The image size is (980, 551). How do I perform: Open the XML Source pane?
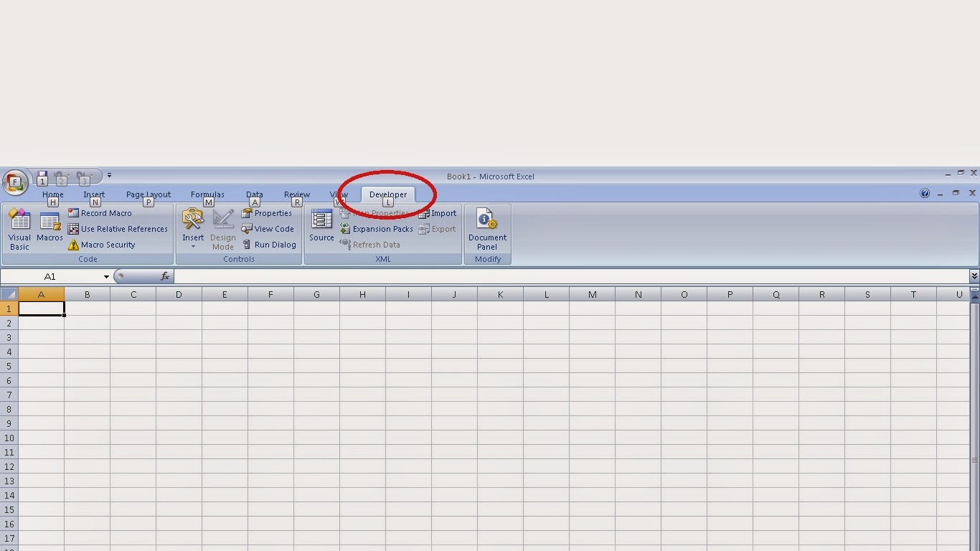point(321,226)
